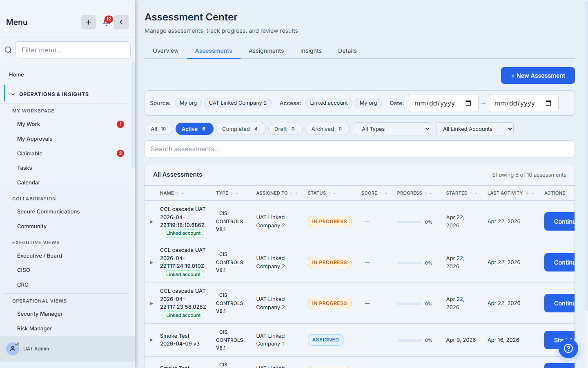Switch to the Insights tab
Image resolution: width=588 pixels, height=368 pixels.
[311, 51]
